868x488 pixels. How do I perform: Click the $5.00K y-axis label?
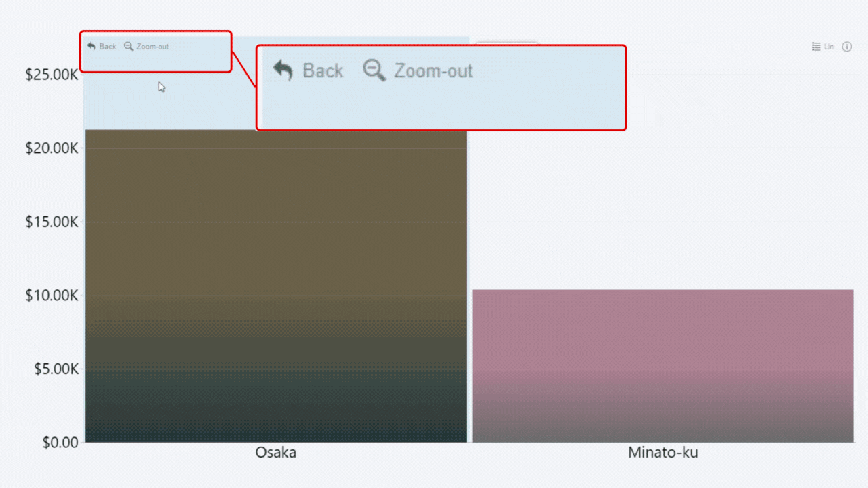point(54,369)
